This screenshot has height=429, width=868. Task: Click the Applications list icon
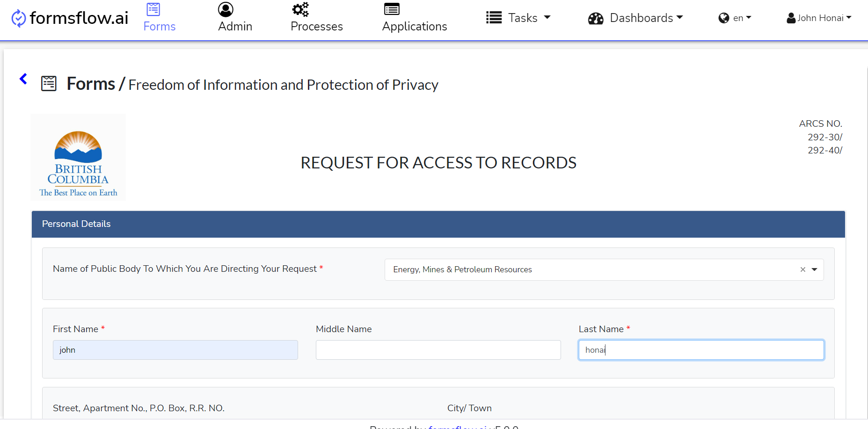[392, 9]
